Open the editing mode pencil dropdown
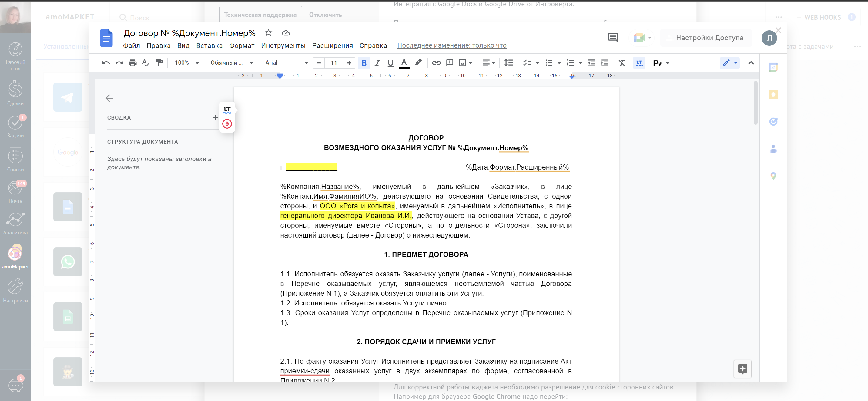The image size is (868, 401). pos(730,63)
